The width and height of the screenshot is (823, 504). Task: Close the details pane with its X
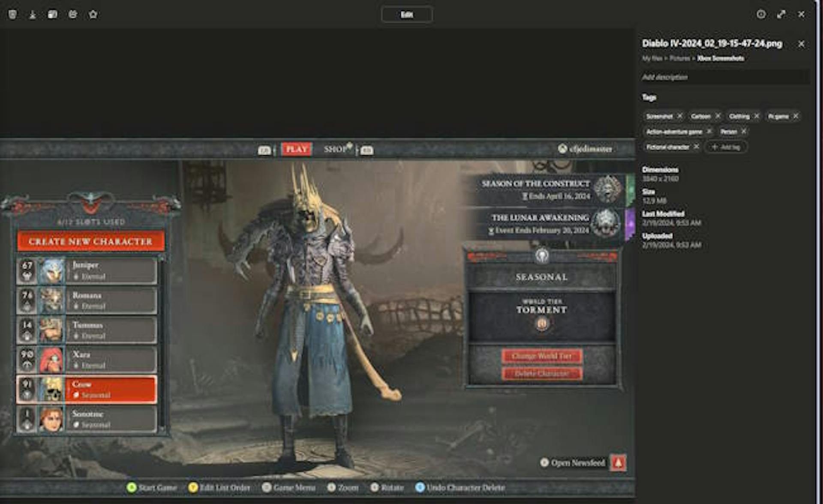pyautogui.click(x=801, y=44)
